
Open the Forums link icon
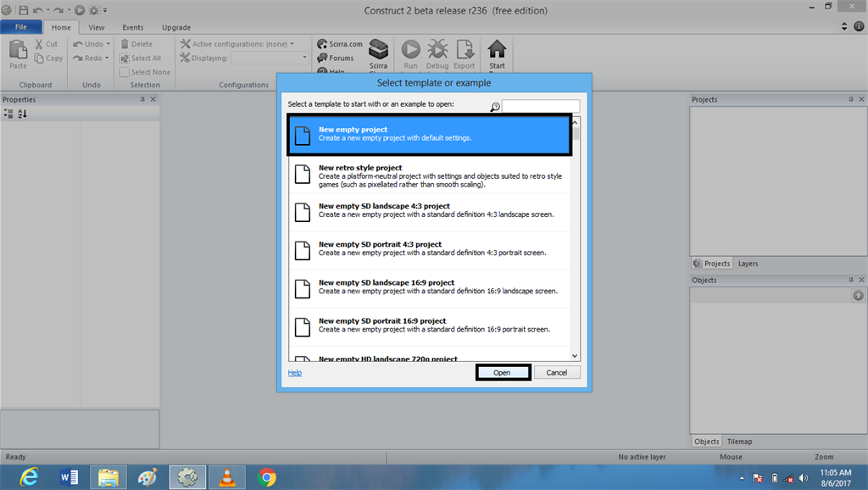coord(336,57)
